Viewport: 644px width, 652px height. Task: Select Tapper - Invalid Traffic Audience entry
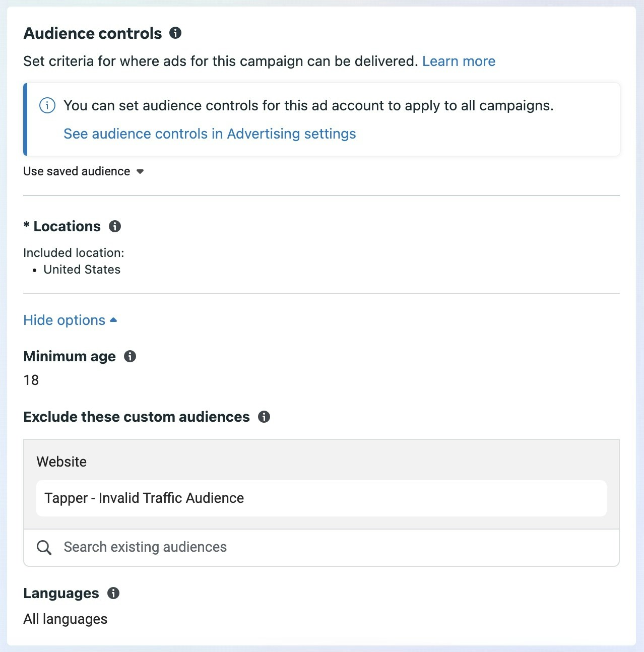point(144,498)
